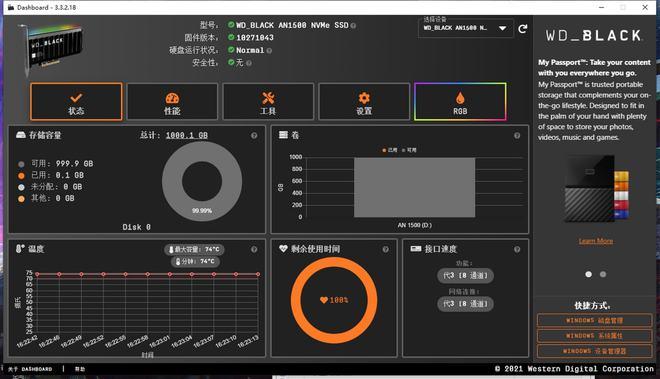Close the Dashboard window
660x379 pixels.
click(x=645, y=7)
